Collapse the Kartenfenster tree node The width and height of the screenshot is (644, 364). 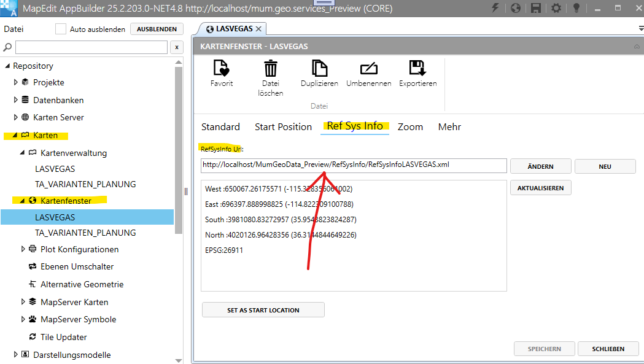click(23, 200)
